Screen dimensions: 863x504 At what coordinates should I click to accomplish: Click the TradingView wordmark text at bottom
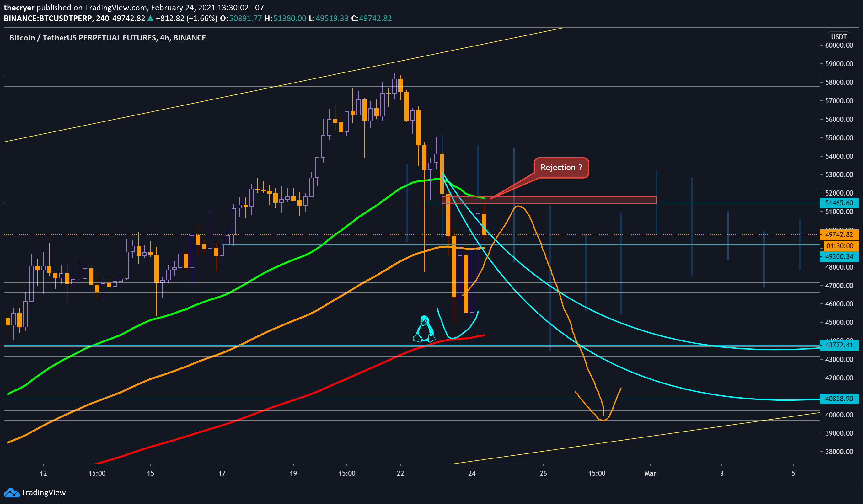(44, 493)
